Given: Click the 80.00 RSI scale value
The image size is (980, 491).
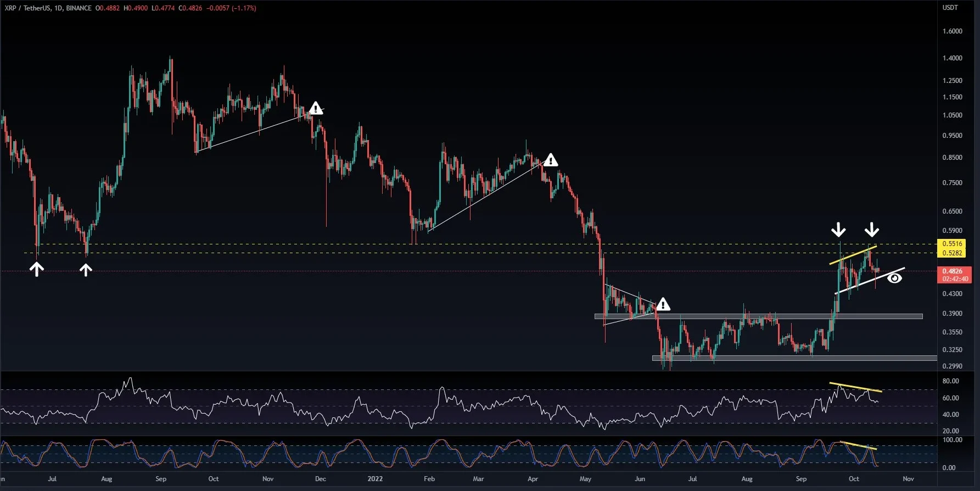Looking at the screenshot, I should [951, 381].
